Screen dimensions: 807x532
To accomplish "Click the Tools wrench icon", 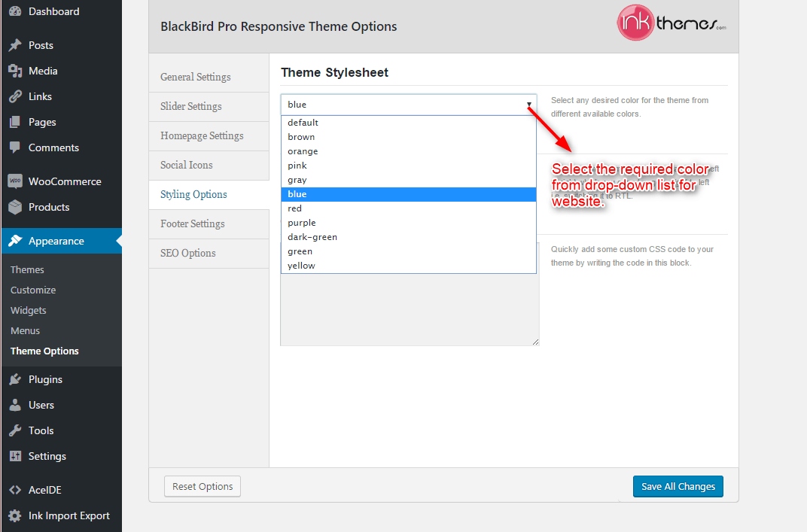I will [x=15, y=430].
